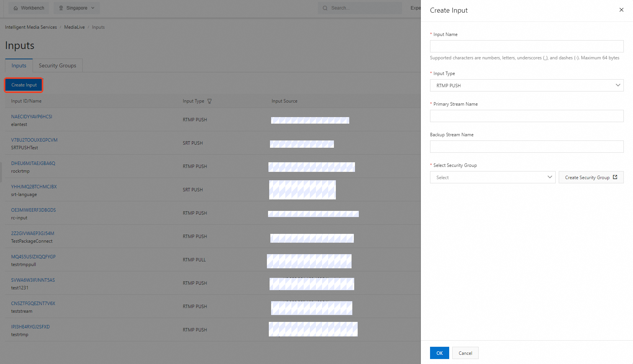This screenshot has width=633, height=364.
Task: Select the Inputs tab
Action: pos(18,65)
